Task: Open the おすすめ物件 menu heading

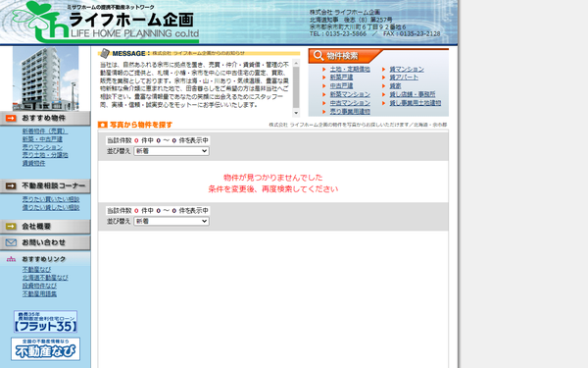Action: [x=45, y=119]
